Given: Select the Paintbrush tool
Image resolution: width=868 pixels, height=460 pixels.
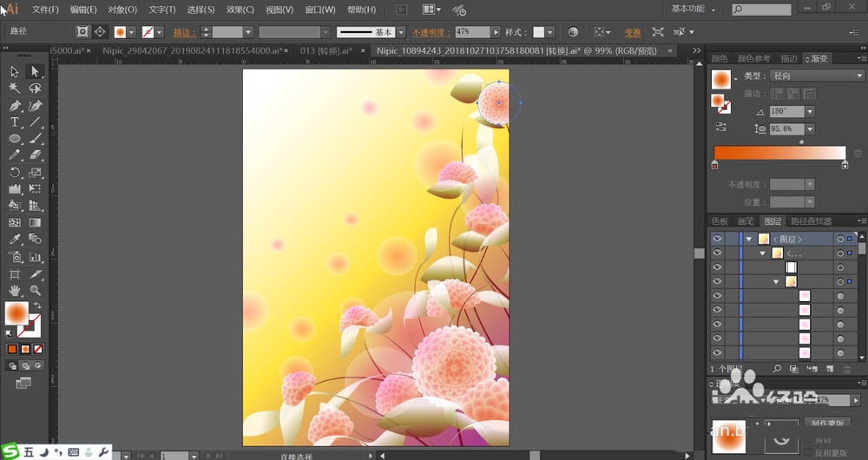Looking at the screenshot, I should 35,139.
